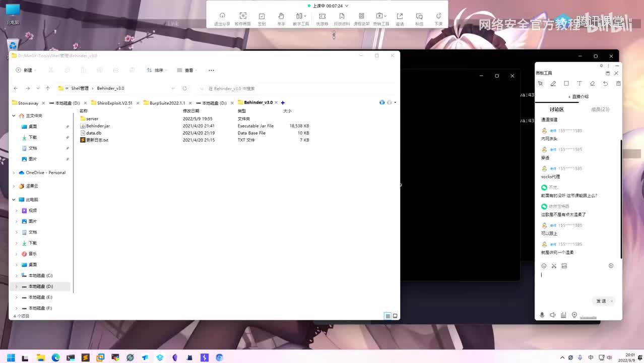Screen dimensions: 644x363
Task: Toggle microphone in chat panel
Action: click(x=542, y=315)
